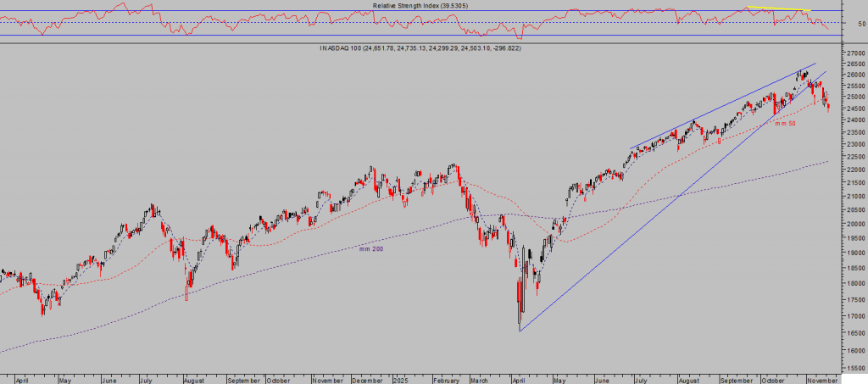Click the purple mm 200 label

coord(370,249)
